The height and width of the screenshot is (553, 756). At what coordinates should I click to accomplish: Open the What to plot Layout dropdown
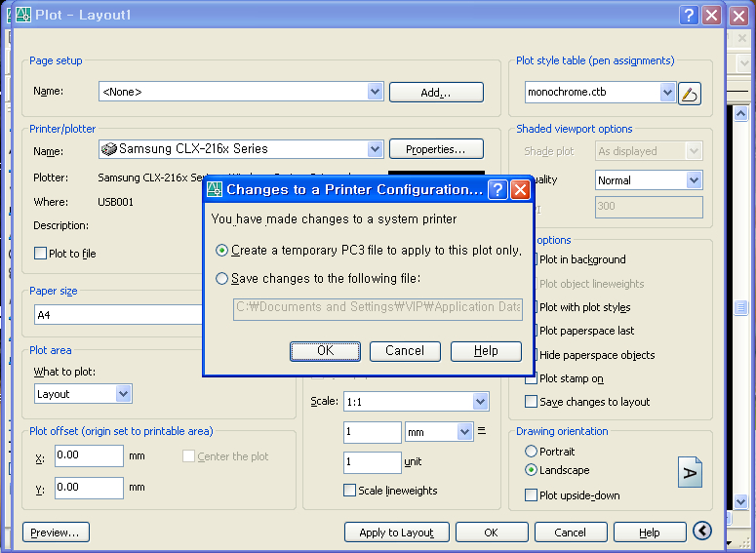[x=124, y=394]
